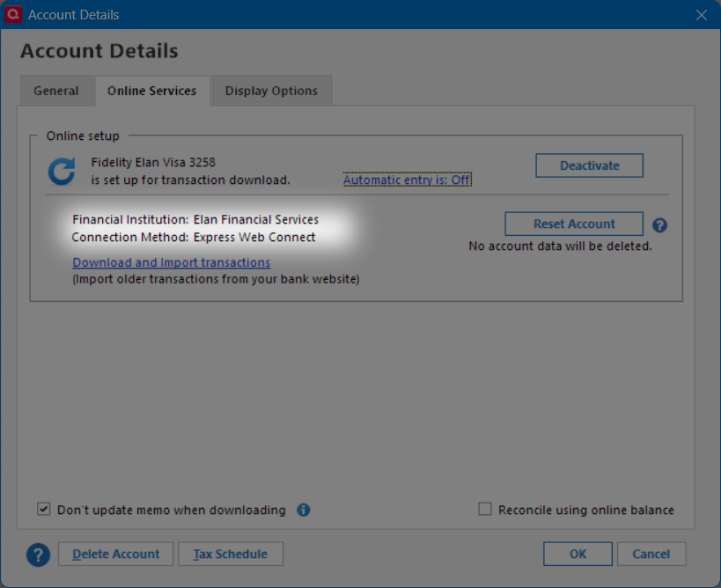Click the blue refresh download icon

[x=62, y=172]
